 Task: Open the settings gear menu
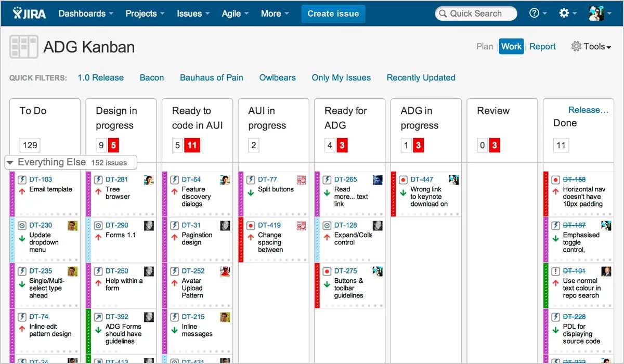tap(564, 14)
